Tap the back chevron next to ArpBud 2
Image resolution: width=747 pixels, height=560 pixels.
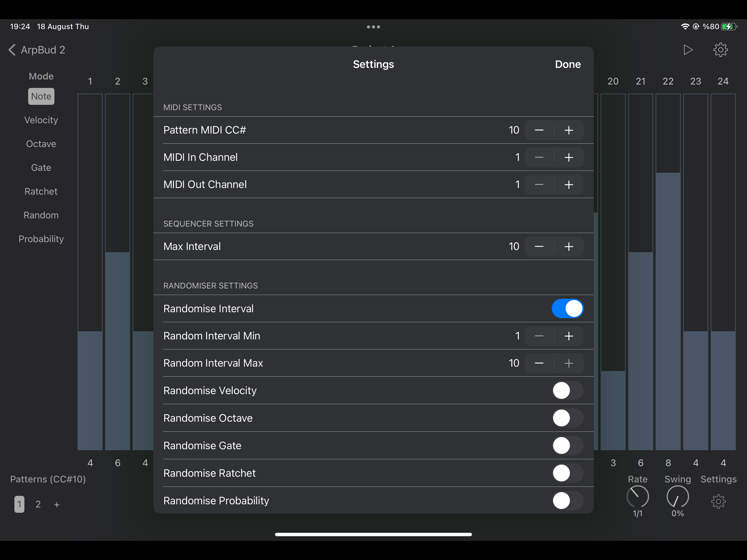tap(12, 50)
